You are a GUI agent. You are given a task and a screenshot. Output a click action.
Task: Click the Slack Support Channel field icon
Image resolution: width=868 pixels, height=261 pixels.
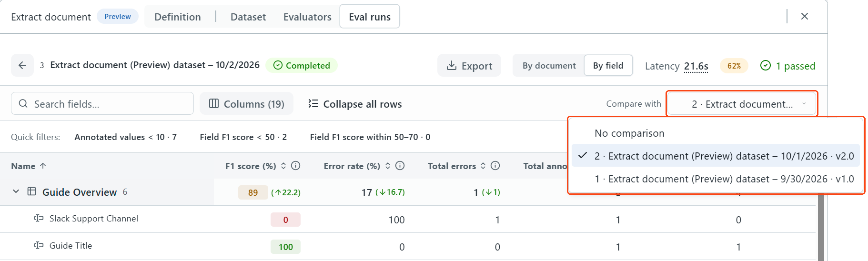(39, 218)
